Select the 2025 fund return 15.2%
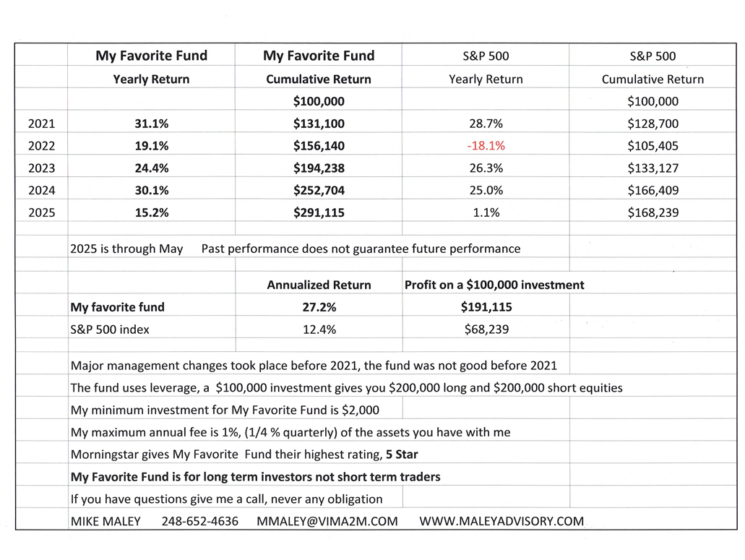This screenshot has width=745, height=560. 152,212
